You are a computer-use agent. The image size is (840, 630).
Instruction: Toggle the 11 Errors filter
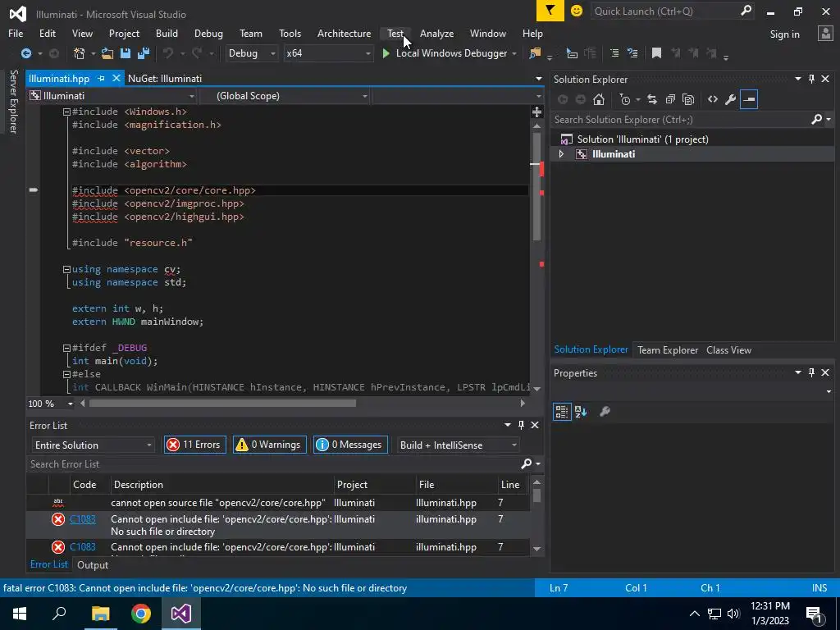pos(195,445)
